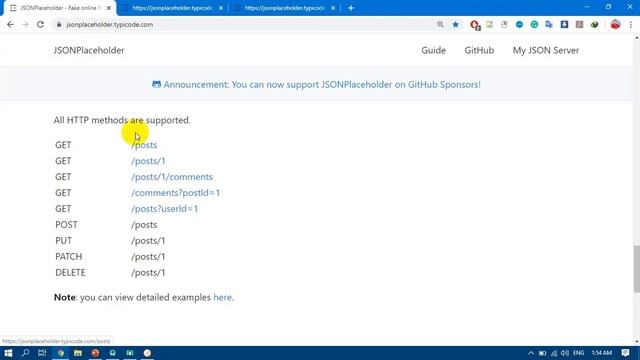The height and width of the screenshot is (360, 640).
Task: Open the Chrome profile avatar
Action: pyautogui.click(x=615, y=24)
